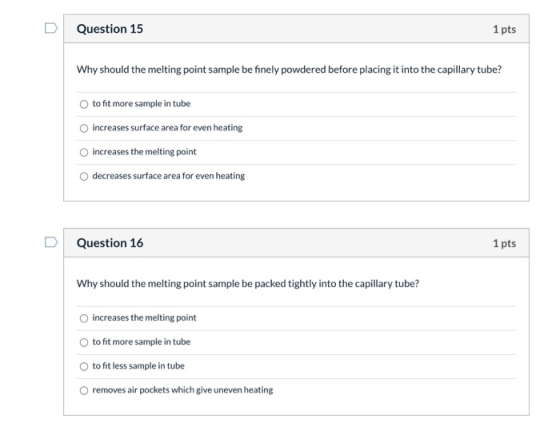Click the '1 pts' label on Question 15
This screenshot has width=560, height=431.
[504, 29]
